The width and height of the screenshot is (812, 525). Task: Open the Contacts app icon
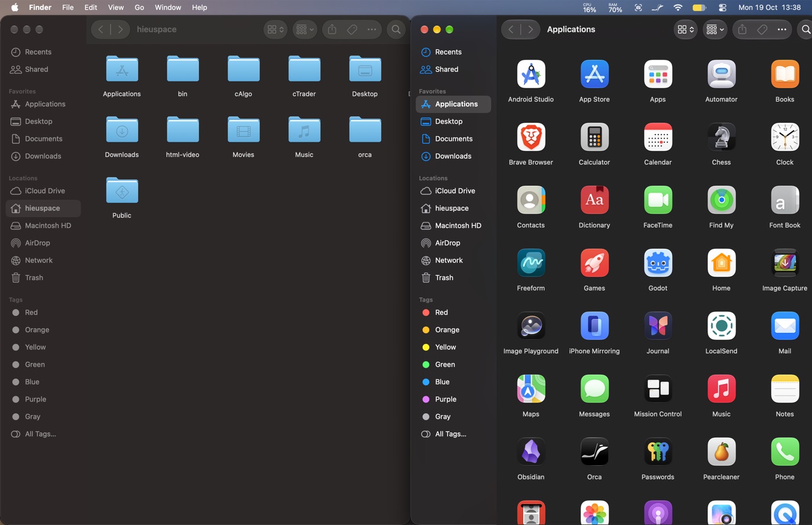(531, 200)
